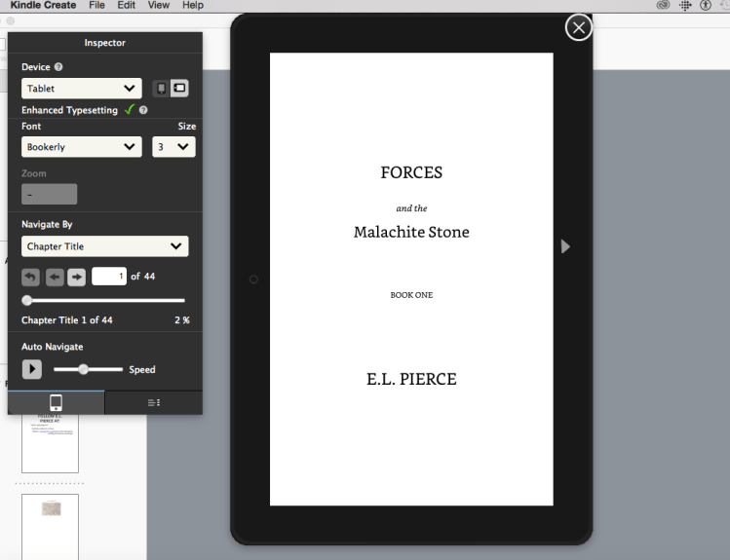Click the Auto Navigate Speed slider

(85, 369)
